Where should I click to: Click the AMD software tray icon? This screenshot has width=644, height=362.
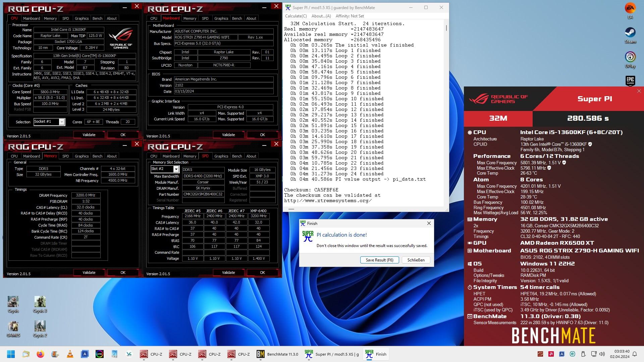(x=551, y=354)
